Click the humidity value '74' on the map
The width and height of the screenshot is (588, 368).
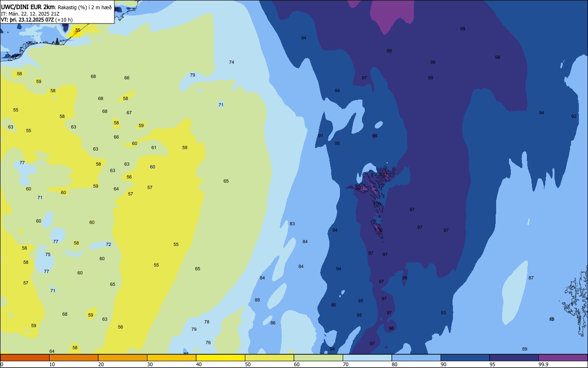pos(232,62)
